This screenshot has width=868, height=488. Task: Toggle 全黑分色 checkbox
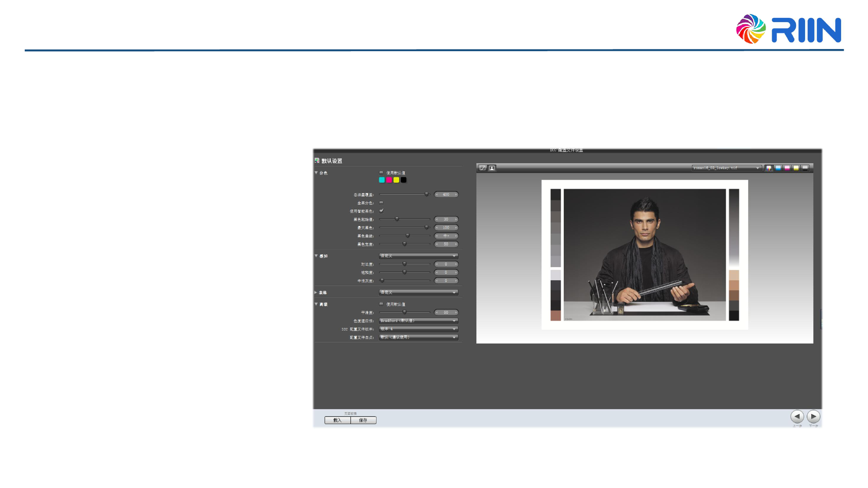pyautogui.click(x=381, y=203)
